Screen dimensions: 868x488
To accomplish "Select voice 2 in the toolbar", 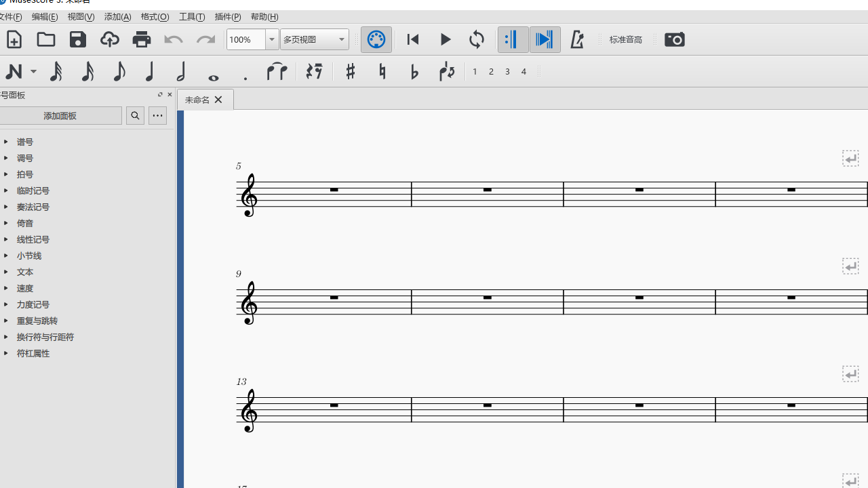I will click(x=491, y=71).
